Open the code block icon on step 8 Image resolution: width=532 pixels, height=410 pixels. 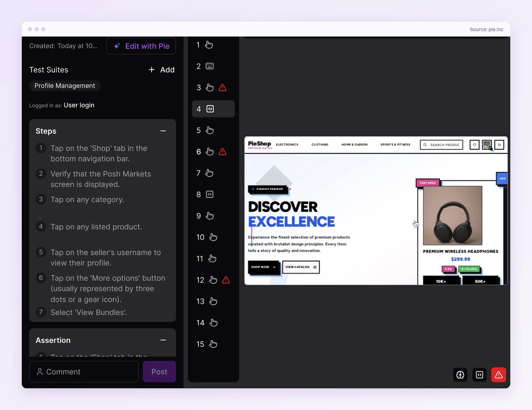210,195
